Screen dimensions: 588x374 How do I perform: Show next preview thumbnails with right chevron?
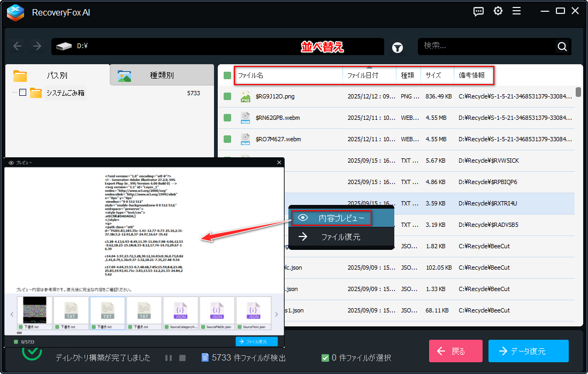point(276,315)
